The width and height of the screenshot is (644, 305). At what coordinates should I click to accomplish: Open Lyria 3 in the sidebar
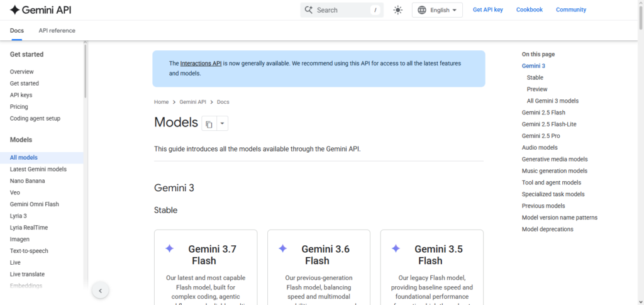[18, 216]
